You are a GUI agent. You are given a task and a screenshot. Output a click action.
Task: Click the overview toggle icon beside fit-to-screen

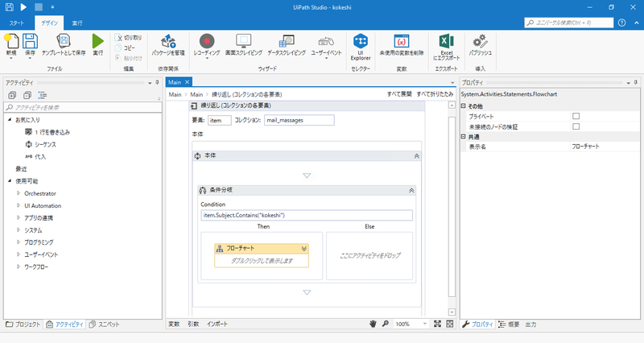[x=450, y=324]
